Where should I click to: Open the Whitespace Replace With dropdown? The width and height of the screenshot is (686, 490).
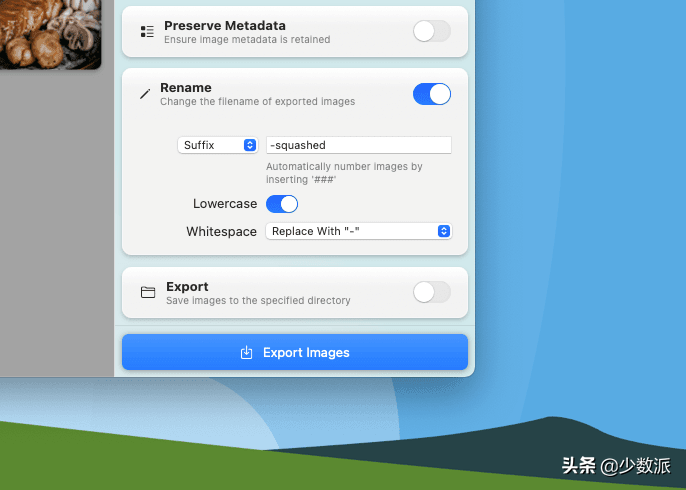pyautogui.click(x=359, y=231)
